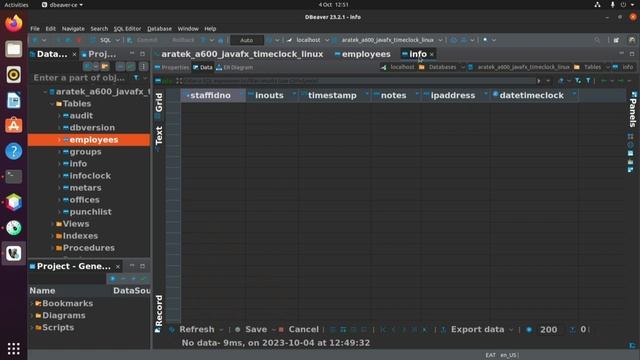Open the ER Diagram sub-tab
Image resolution: width=640 pixels, height=360 pixels.
(x=234, y=67)
